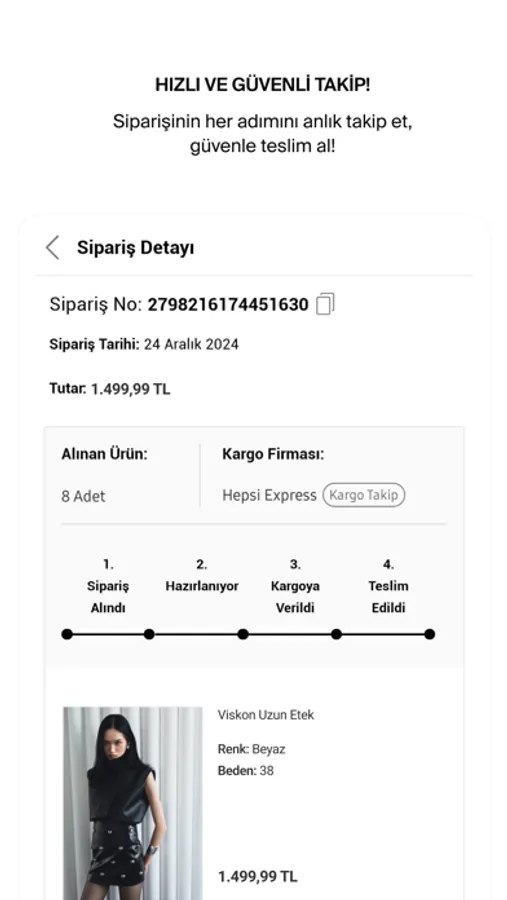Screen dimensions: 507x900
Task: Select the order number 2798216174451630
Action: click(x=228, y=304)
